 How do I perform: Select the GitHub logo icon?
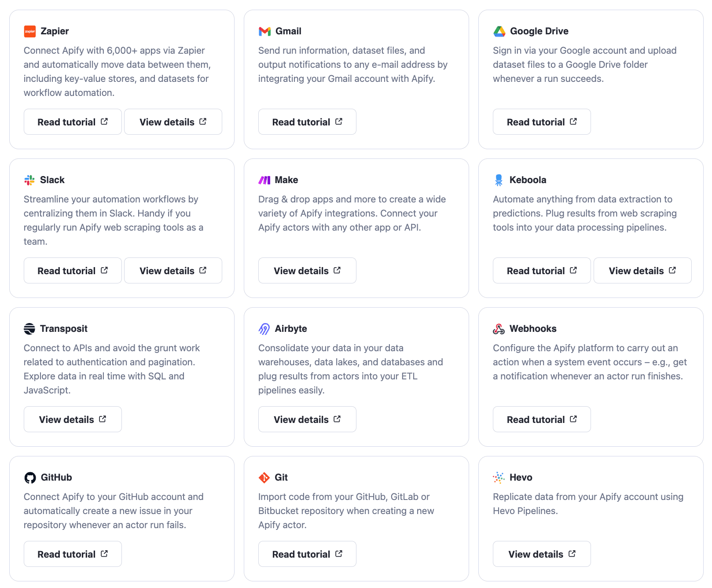coord(29,477)
